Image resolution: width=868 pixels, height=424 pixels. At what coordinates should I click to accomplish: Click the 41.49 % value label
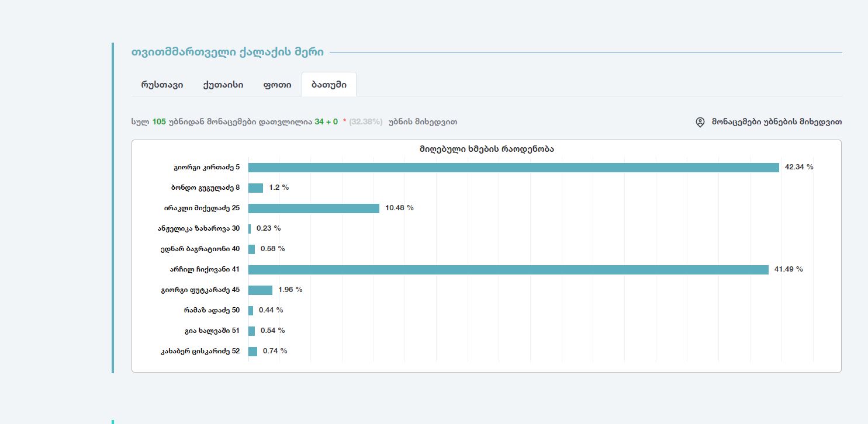pos(789,269)
